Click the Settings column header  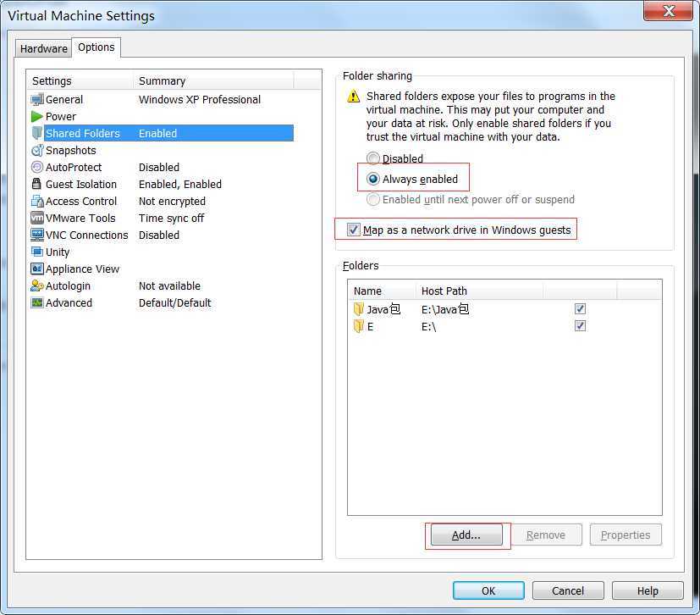[x=80, y=80]
